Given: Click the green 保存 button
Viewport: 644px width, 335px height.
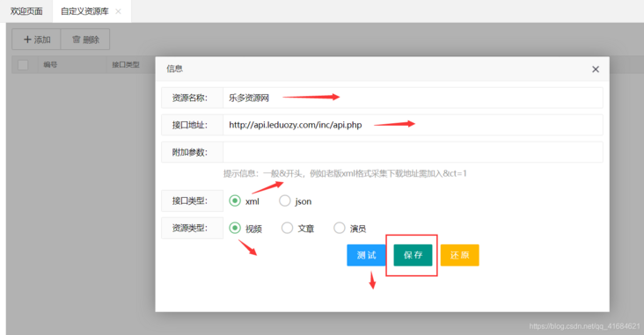Looking at the screenshot, I should pyautogui.click(x=413, y=255).
